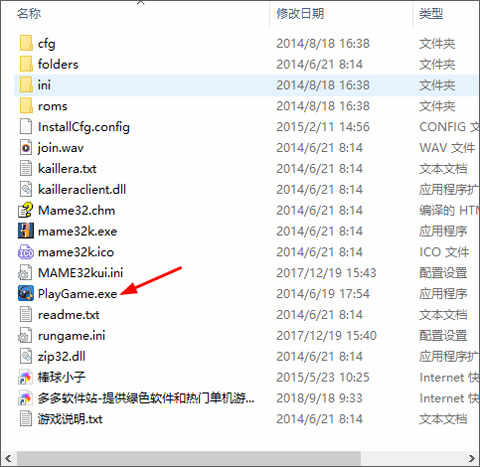480x467 pixels.
Task: Click the join.wav audio file icon
Action: [x=26, y=148]
